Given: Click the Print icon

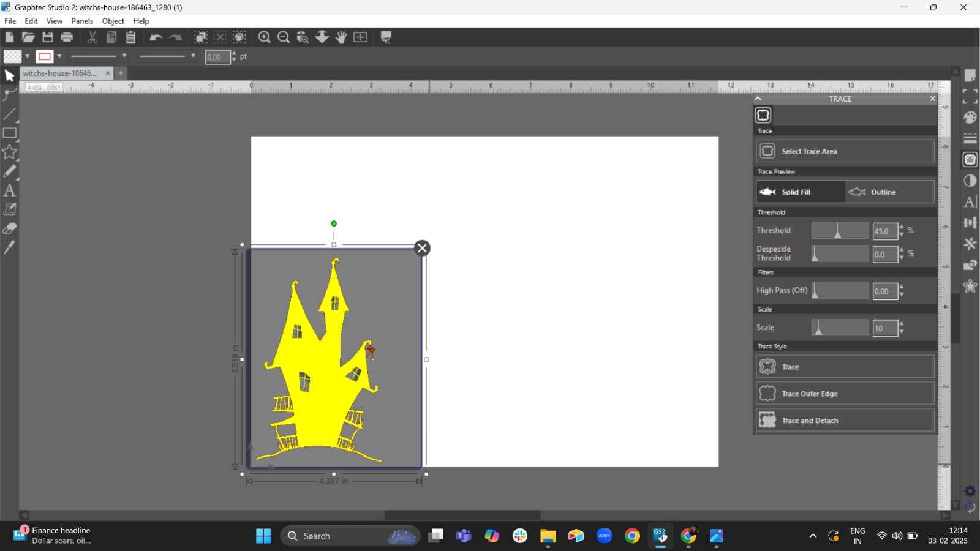Looking at the screenshot, I should click(x=67, y=37).
